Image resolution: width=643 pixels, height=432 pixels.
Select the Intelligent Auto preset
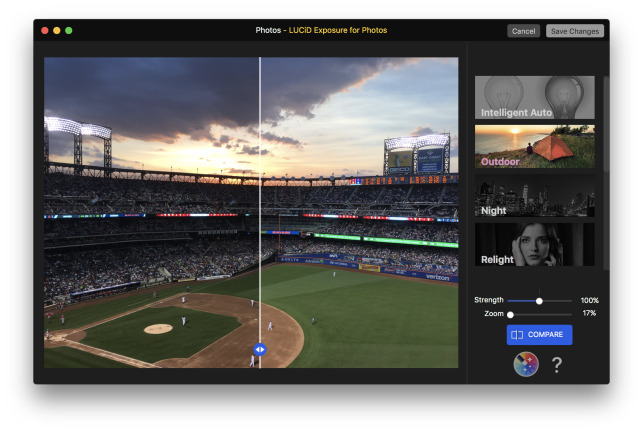[x=534, y=98]
